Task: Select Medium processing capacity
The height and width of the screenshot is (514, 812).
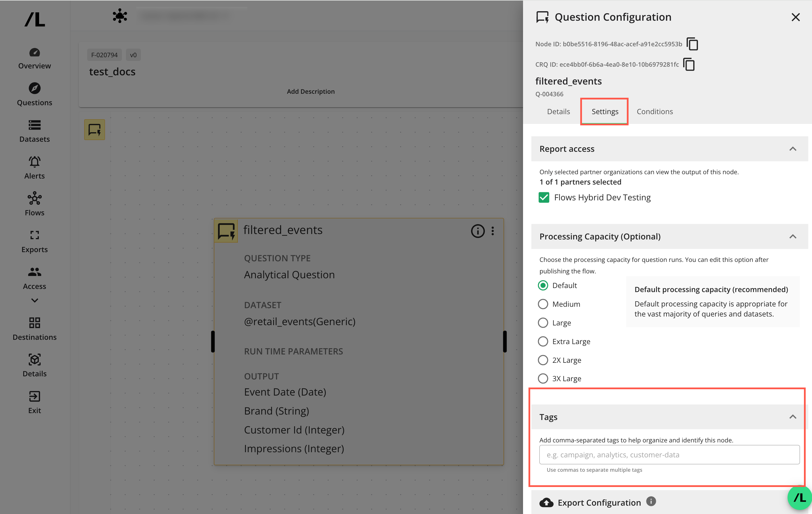Action: coord(543,304)
